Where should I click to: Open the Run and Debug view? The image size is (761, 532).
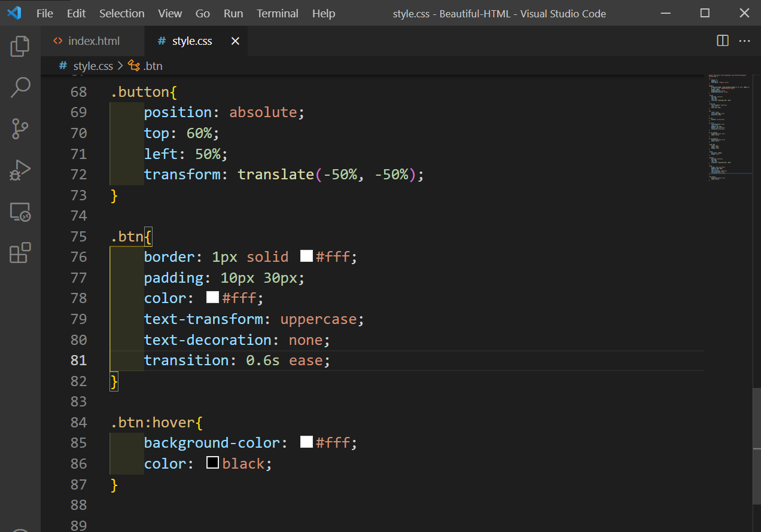click(x=20, y=170)
